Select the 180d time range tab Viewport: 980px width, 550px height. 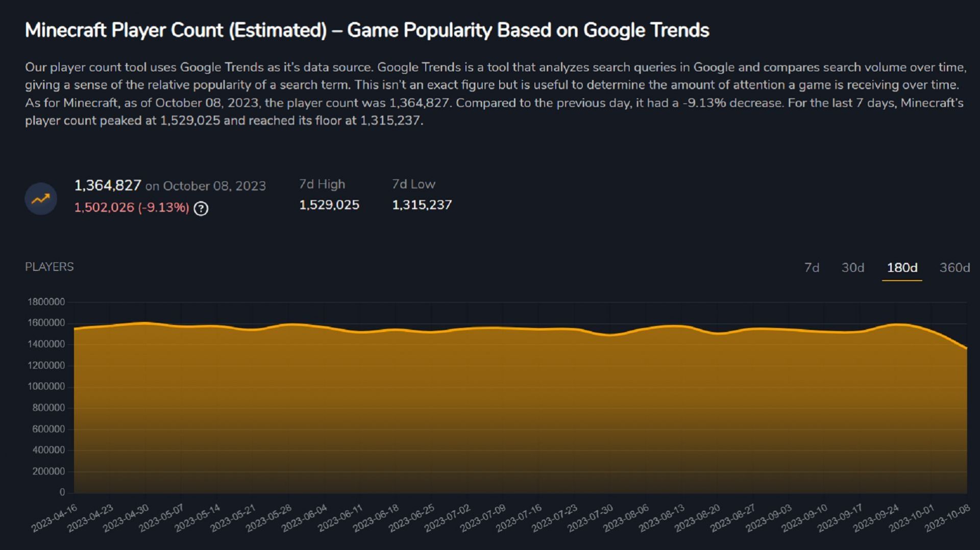(x=902, y=267)
